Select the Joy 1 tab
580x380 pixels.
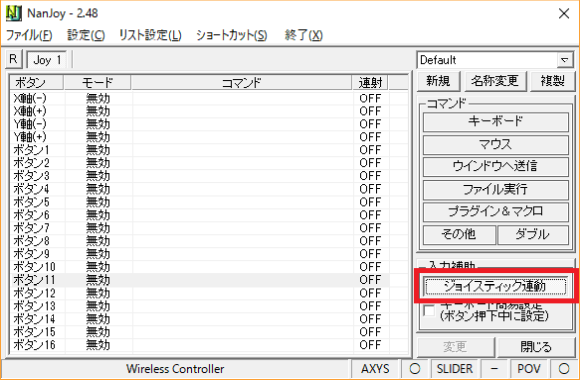pyautogui.click(x=47, y=60)
